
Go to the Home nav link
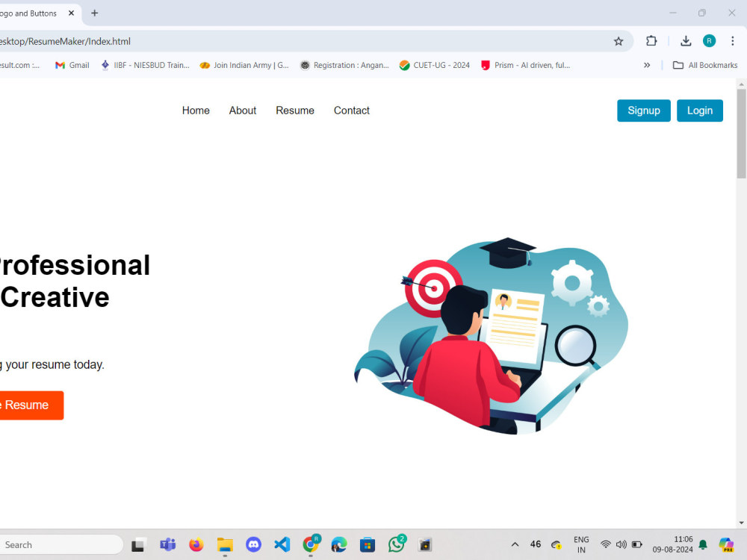pos(196,111)
